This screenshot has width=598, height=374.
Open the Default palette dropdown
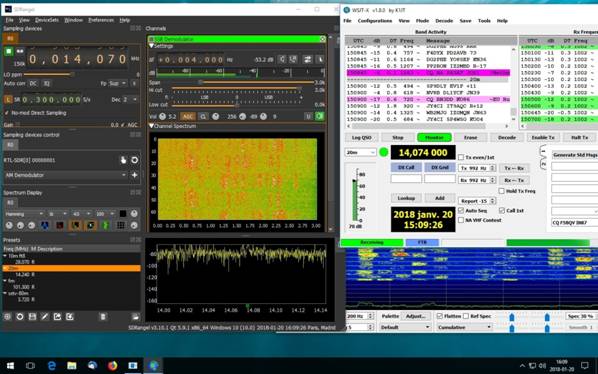[405, 327]
